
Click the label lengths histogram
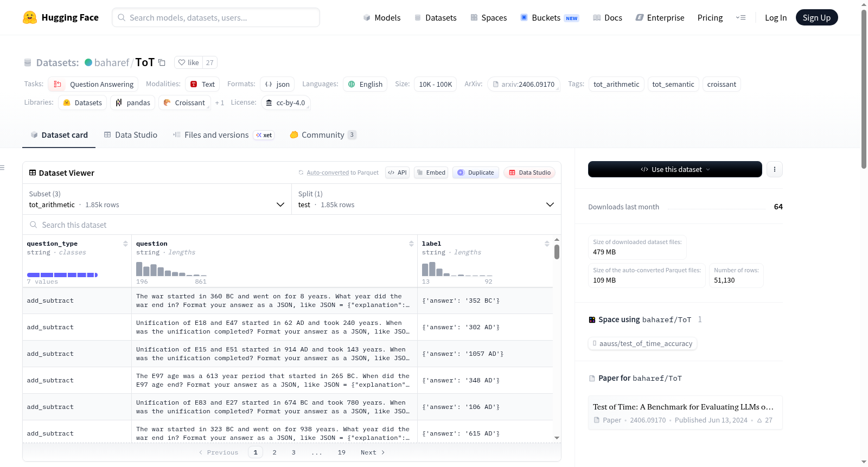pos(457,269)
